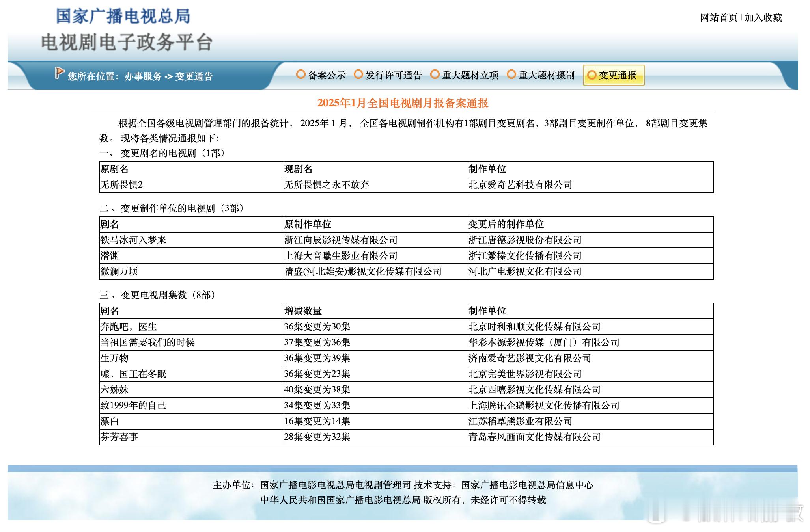Image resolution: width=810 pixels, height=532 pixels.
Task: Open the 发行许可通告 tab
Action: point(394,75)
